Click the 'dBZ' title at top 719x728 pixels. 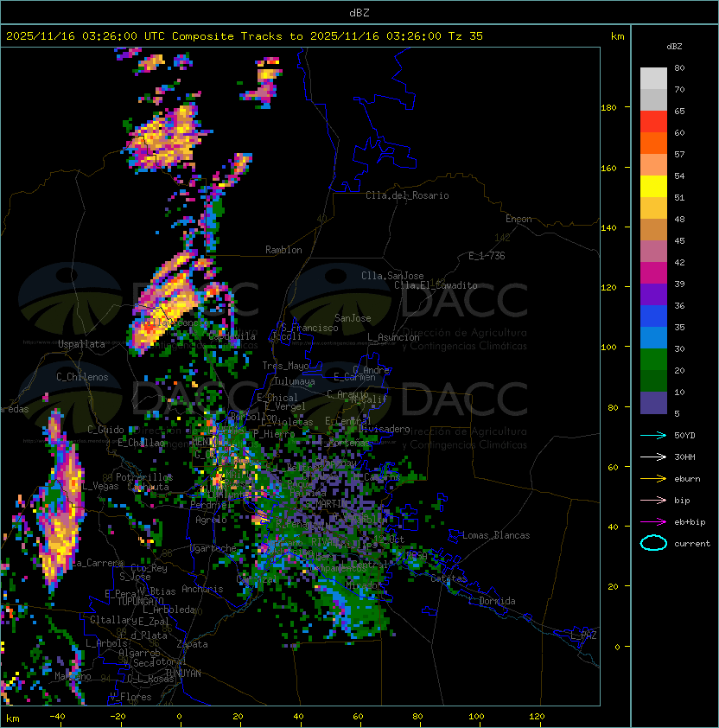(x=359, y=13)
